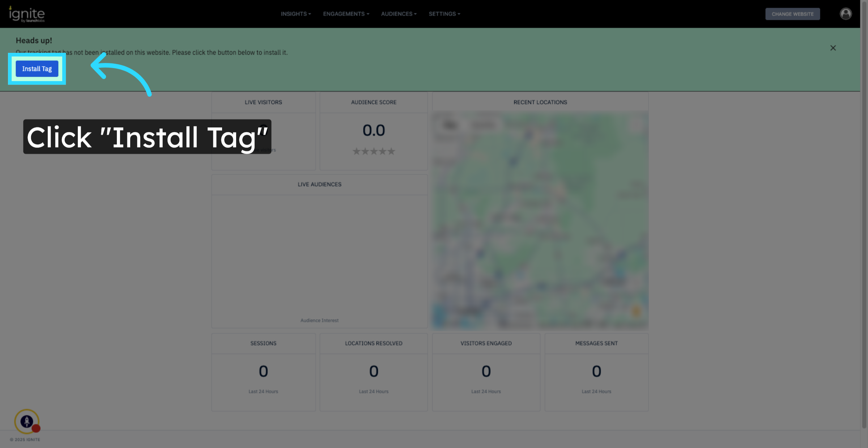Click the Ignite logo

27,14
